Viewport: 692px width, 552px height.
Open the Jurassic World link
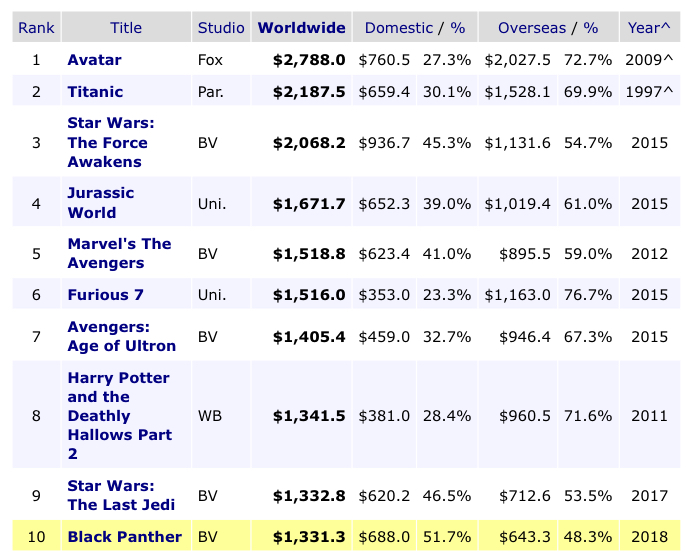pyautogui.click(x=100, y=202)
